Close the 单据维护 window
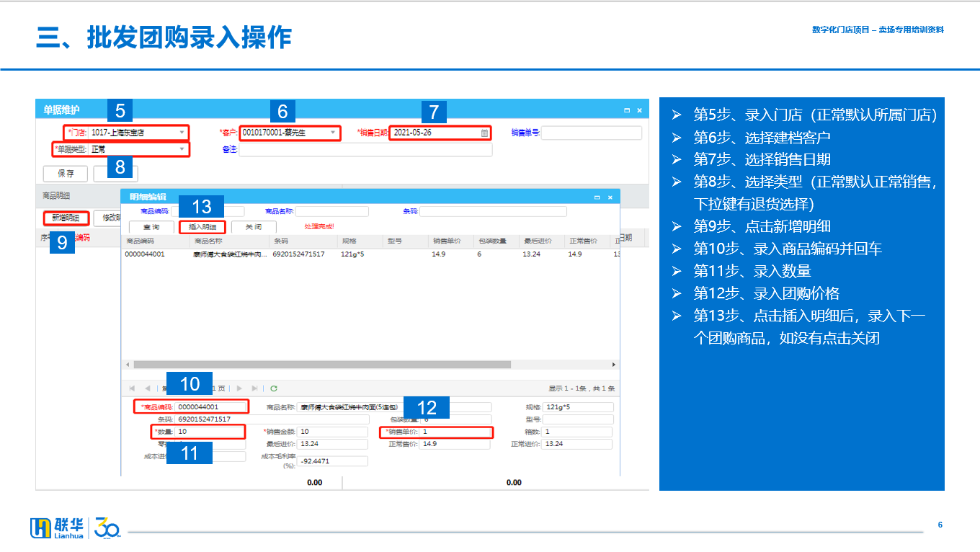Image resolution: width=980 pixels, height=552 pixels. tap(639, 110)
